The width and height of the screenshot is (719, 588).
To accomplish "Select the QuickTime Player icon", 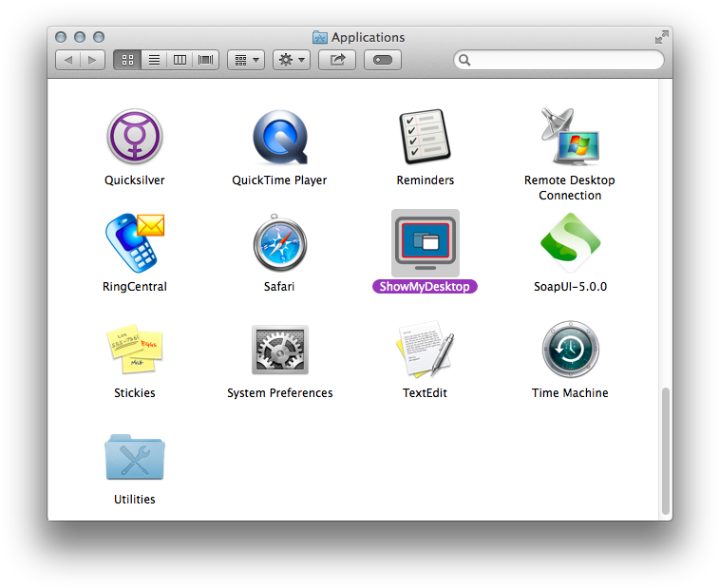I will click(x=280, y=137).
